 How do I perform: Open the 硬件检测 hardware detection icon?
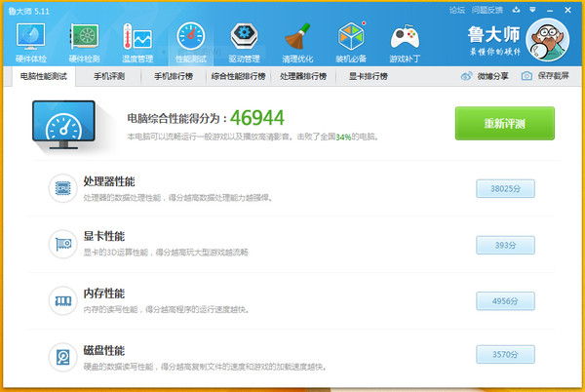pos(84,37)
